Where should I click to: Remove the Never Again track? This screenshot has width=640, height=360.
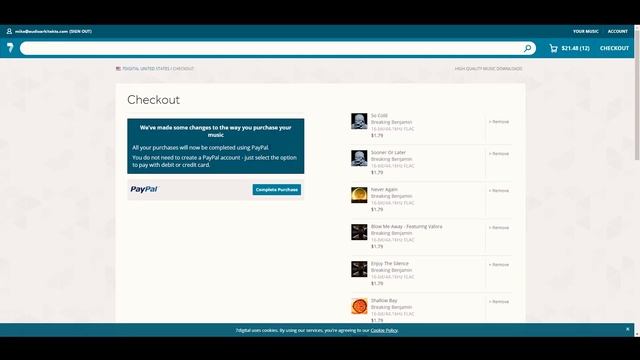click(499, 191)
